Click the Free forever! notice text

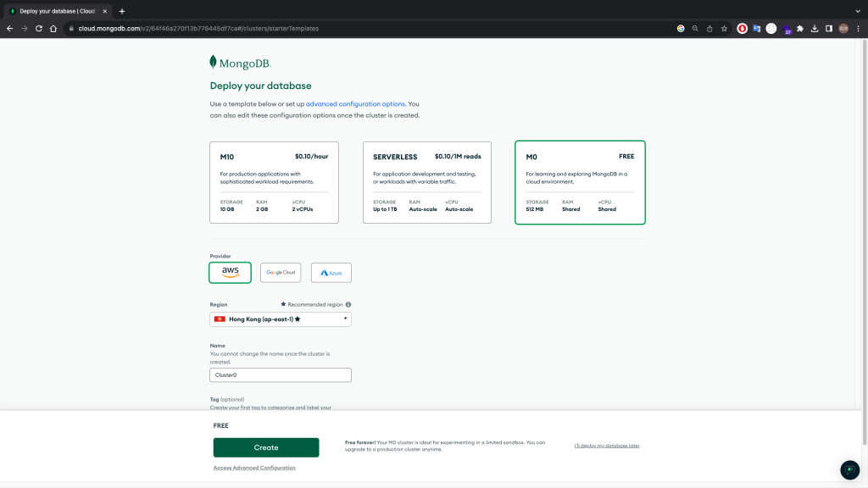445,446
